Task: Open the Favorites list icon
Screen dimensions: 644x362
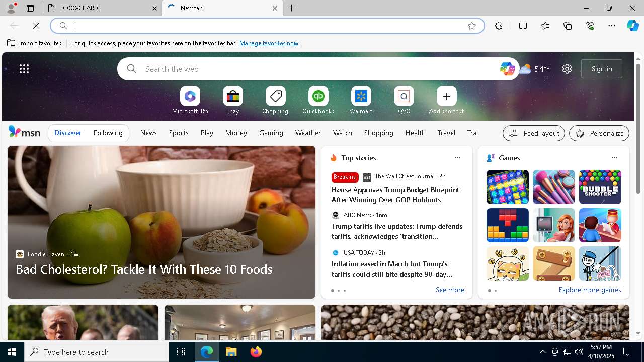Action: click(545, 26)
